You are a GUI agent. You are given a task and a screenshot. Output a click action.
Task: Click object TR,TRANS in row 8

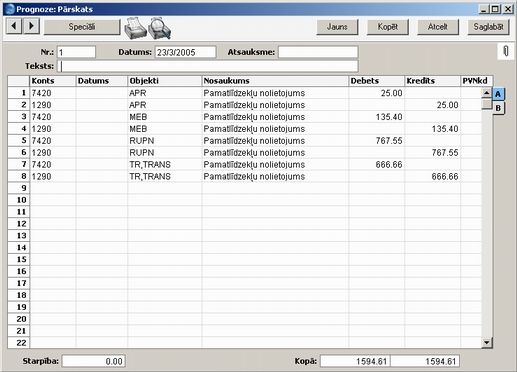tap(150, 176)
